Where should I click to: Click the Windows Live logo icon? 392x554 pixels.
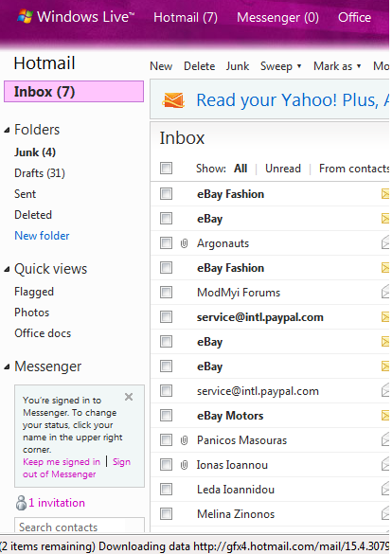pyautogui.click(x=25, y=16)
